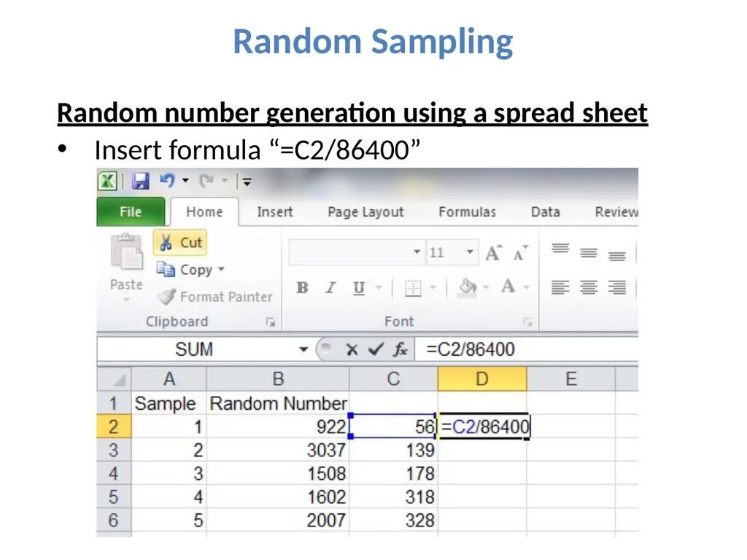Toggle Underline formatting
747x560 pixels.
(359, 287)
